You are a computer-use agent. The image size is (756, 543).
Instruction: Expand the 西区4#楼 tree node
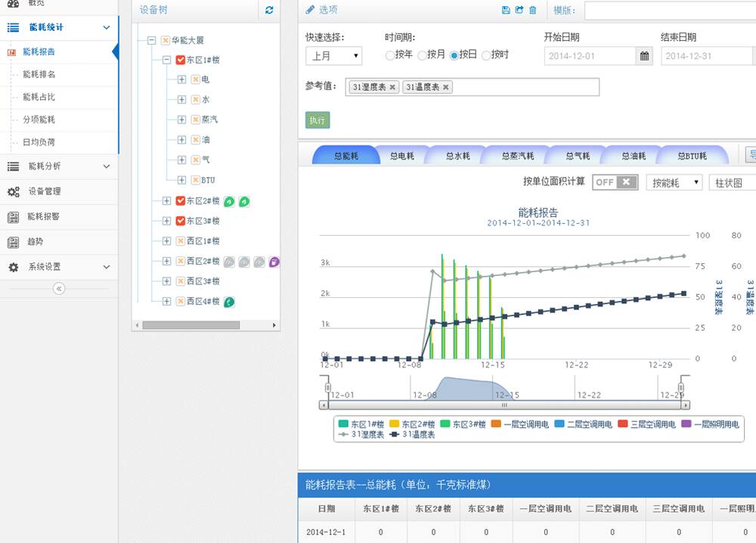[166, 301]
